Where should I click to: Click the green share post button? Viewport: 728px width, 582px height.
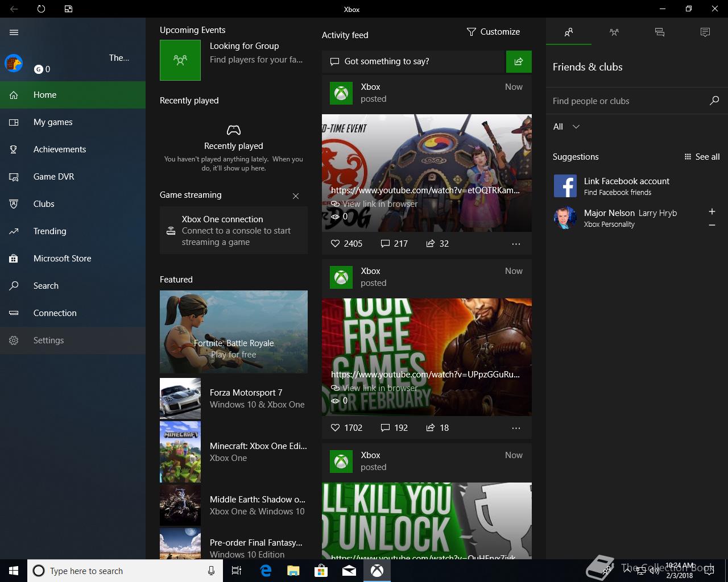coord(519,61)
